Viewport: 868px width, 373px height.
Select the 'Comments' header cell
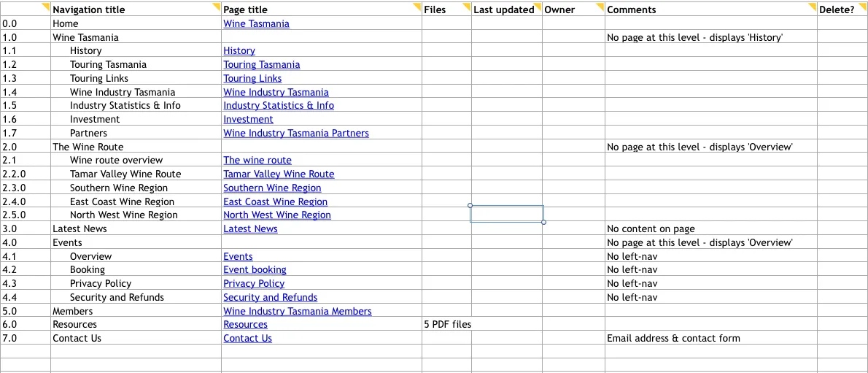tap(711, 9)
